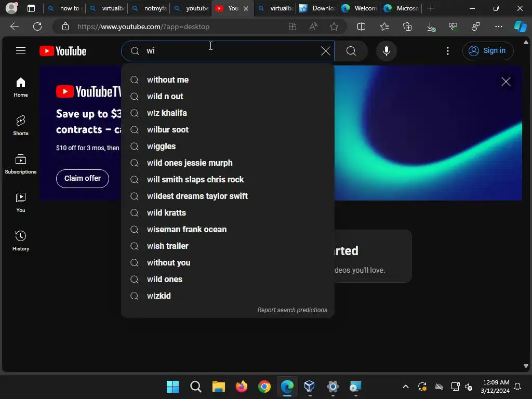Screen dimensions: 532x399
Task: View site information lock icon
Action: [x=65, y=26]
